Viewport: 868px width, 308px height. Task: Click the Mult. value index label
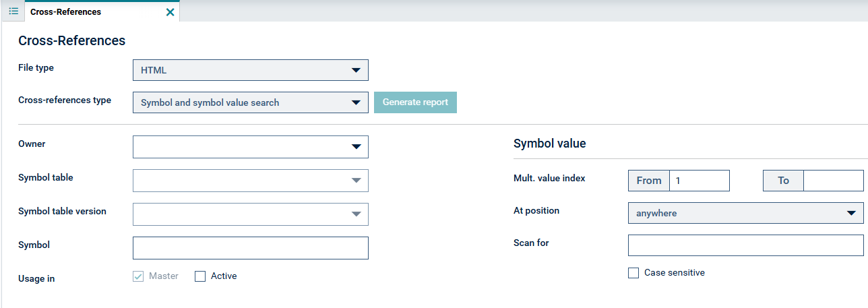click(549, 179)
